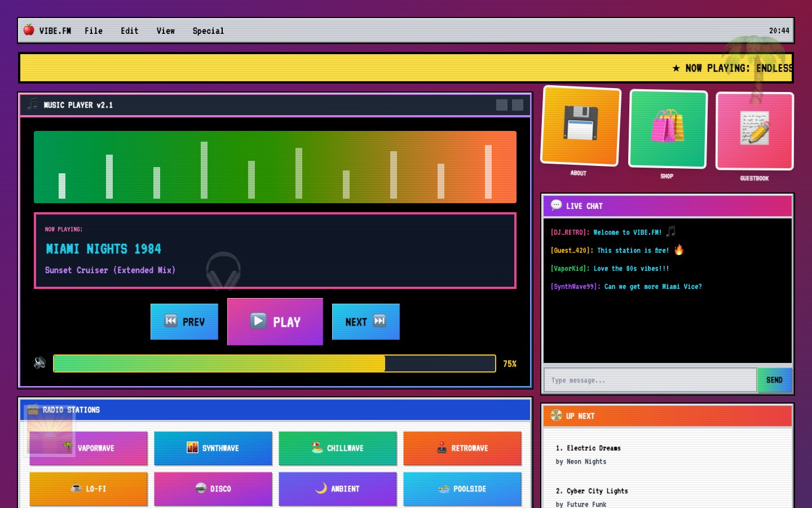
Task: Pick the Lo-Fi radio station
Action: point(89,489)
